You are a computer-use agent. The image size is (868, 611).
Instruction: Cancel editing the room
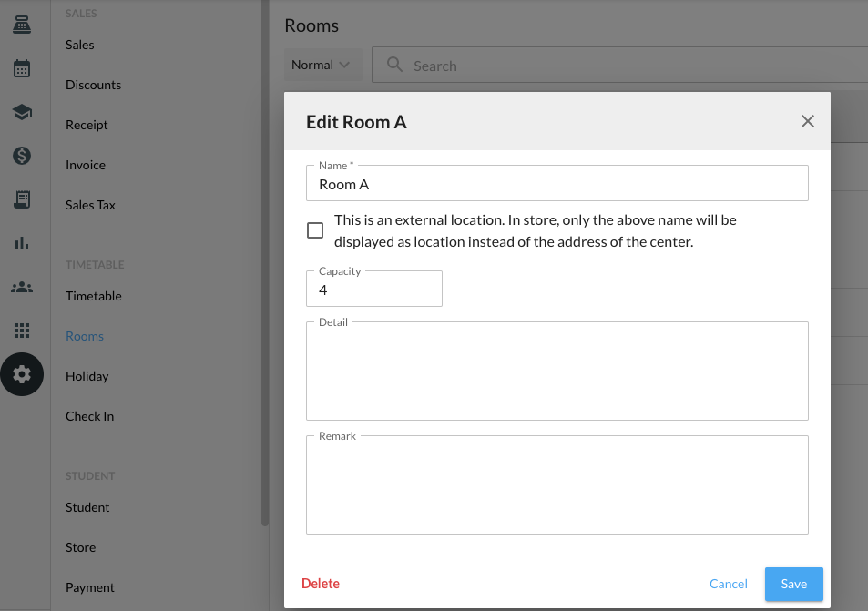pos(728,584)
